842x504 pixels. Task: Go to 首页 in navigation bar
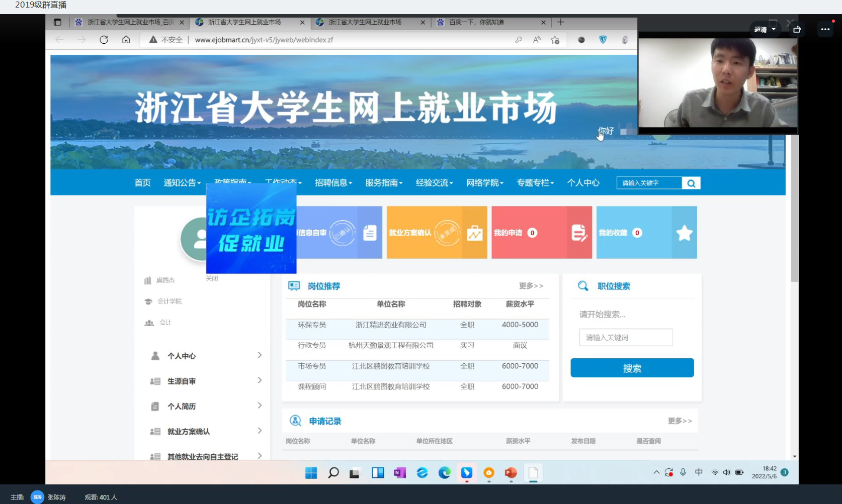coord(142,183)
